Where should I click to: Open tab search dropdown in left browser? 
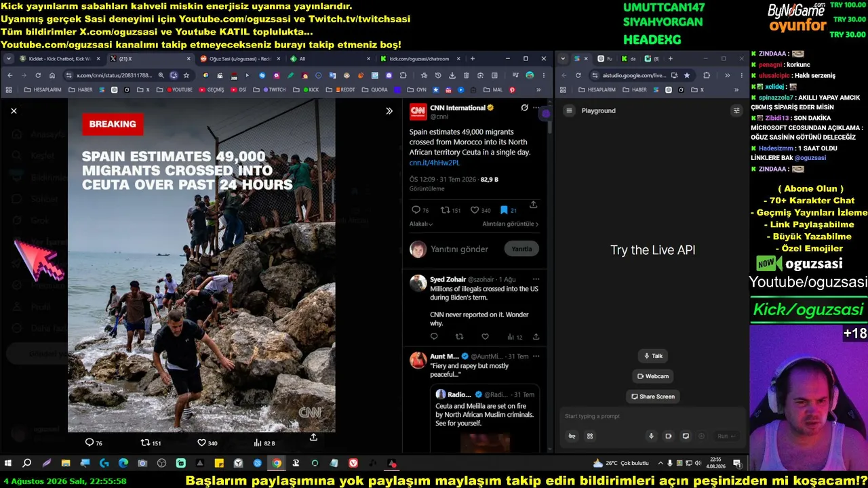tap(9, 59)
